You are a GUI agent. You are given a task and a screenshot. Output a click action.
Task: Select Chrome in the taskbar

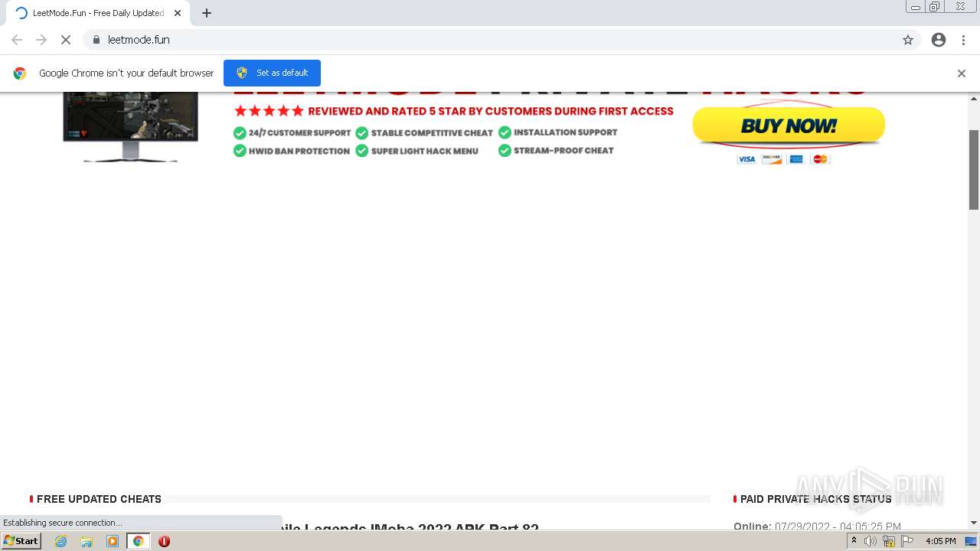coord(138,541)
